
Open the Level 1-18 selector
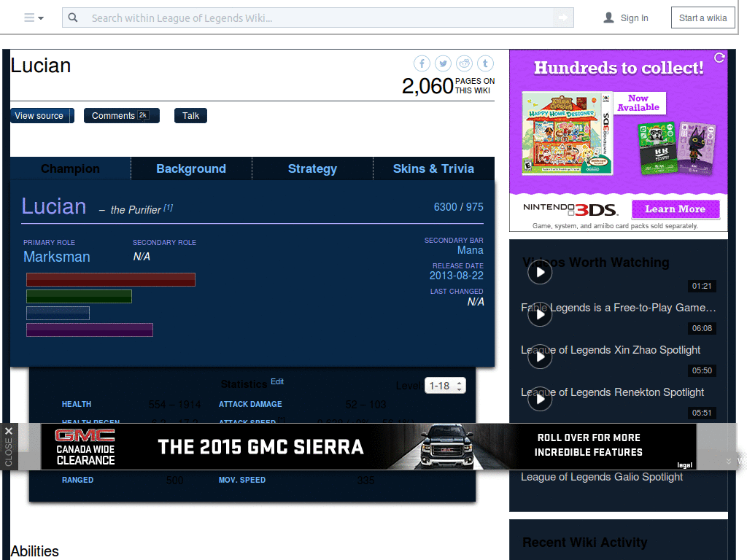(x=445, y=386)
